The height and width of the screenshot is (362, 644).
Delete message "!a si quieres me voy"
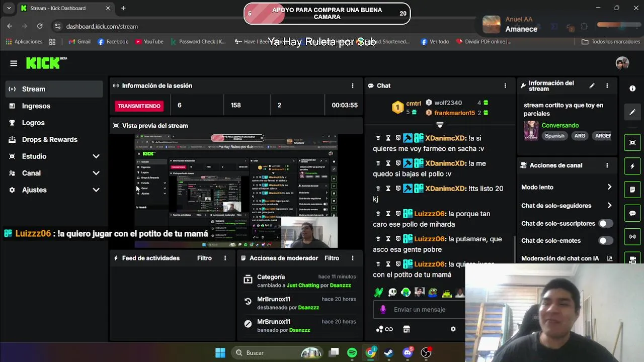click(378, 138)
